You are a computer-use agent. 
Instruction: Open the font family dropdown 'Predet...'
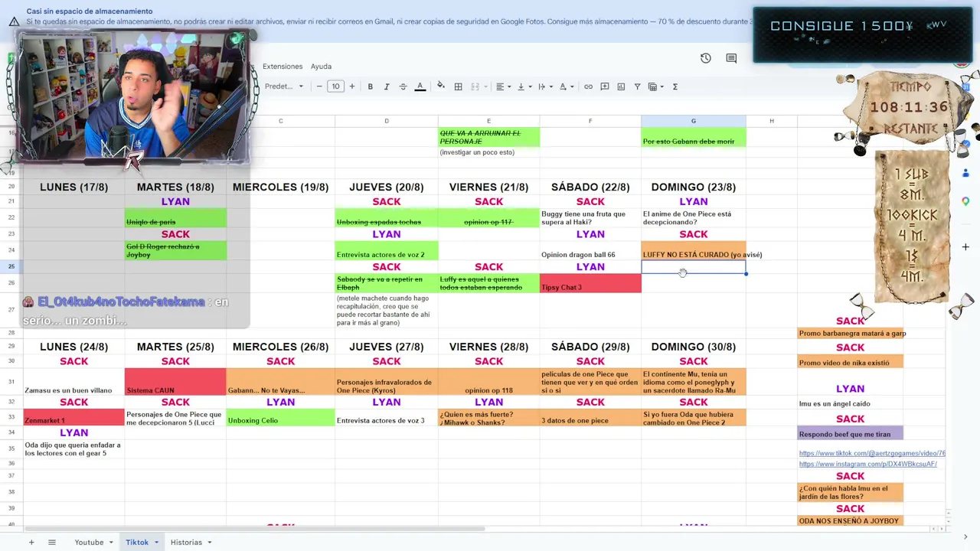tap(284, 86)
